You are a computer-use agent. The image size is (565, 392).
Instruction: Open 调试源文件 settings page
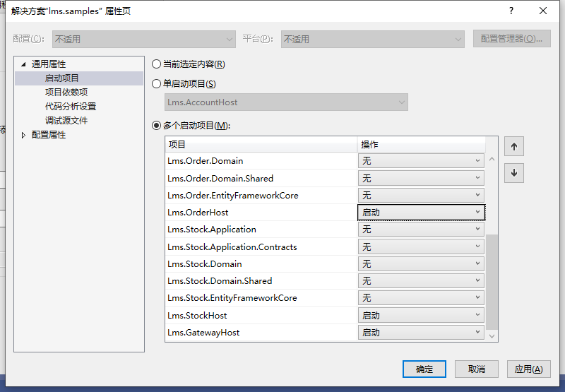click(x=66, y=120)
